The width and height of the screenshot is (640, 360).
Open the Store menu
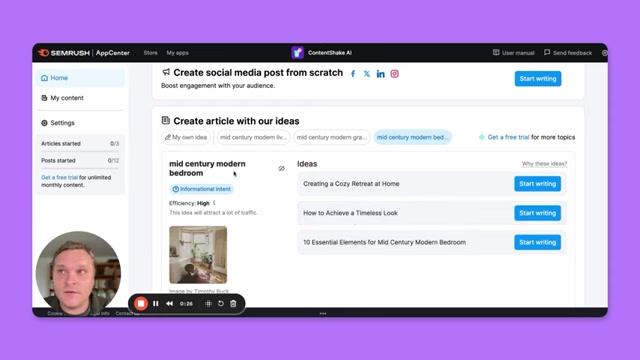point(150,53)
